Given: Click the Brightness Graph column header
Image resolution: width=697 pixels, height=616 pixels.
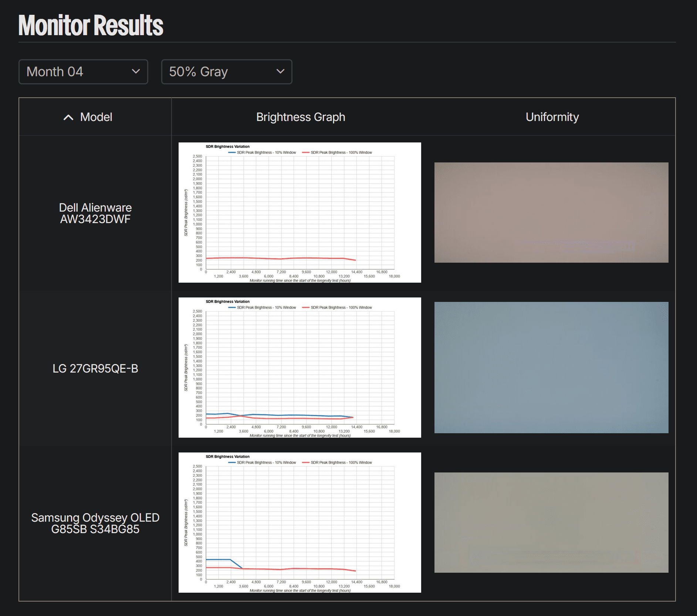Looking at the screenshot, I should 301,117.
